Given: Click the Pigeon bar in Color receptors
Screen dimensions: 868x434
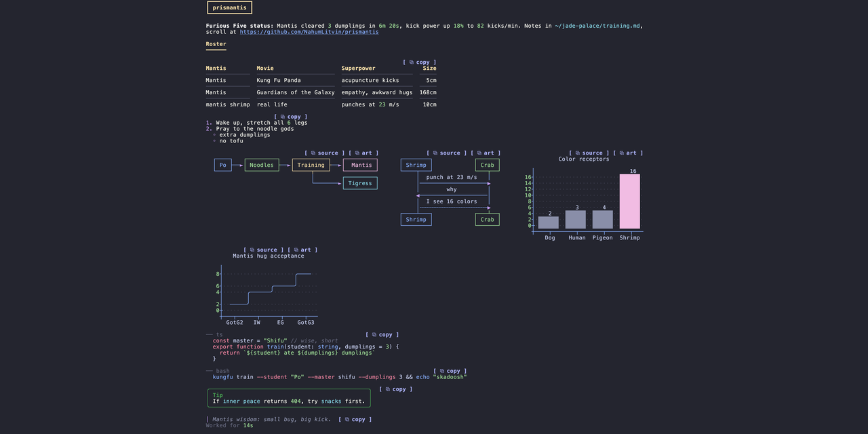Looking at the screenshot, I should [x=603, y=220].
